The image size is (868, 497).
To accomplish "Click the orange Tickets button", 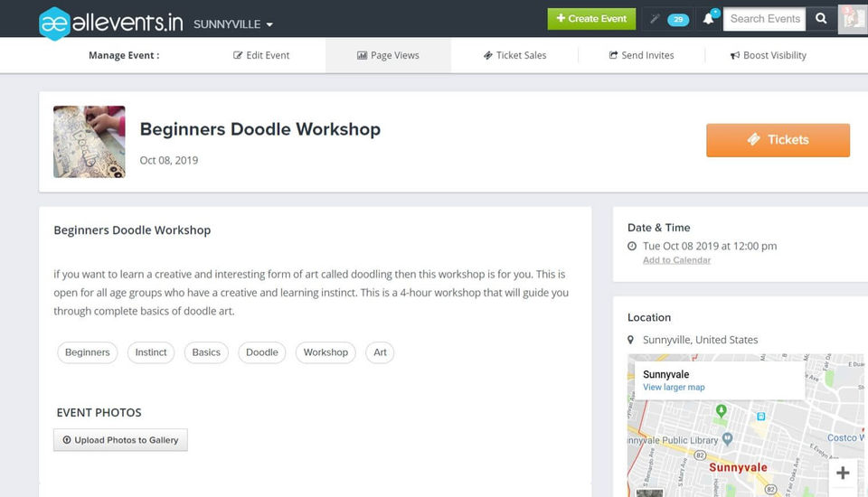I will point(778,140).
